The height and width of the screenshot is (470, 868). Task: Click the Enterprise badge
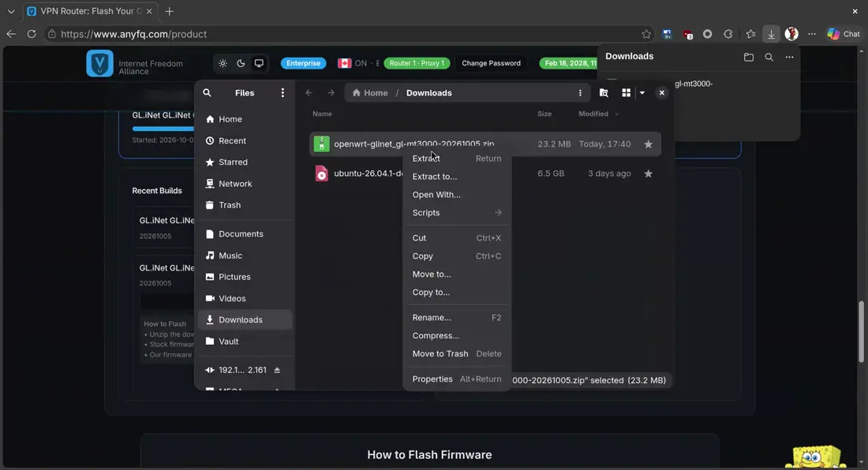pos(303,64)
